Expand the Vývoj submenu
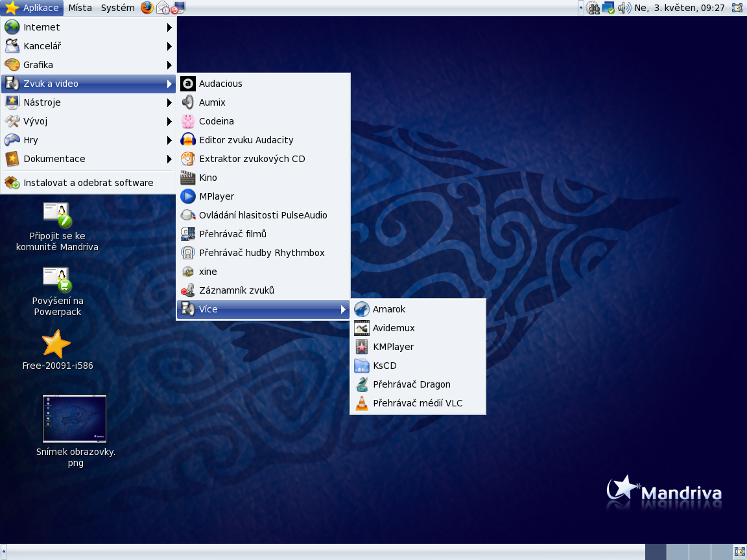 pyautogui.click(x=88, y=121)
